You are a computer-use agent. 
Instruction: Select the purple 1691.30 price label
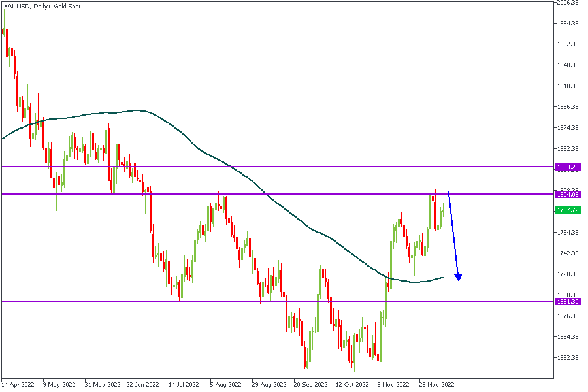pyautogui.click(x=567, y=301)
